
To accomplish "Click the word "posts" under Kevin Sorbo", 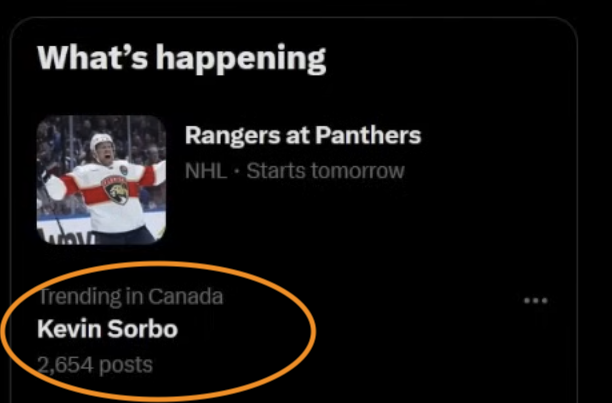I will coord(126,365).
